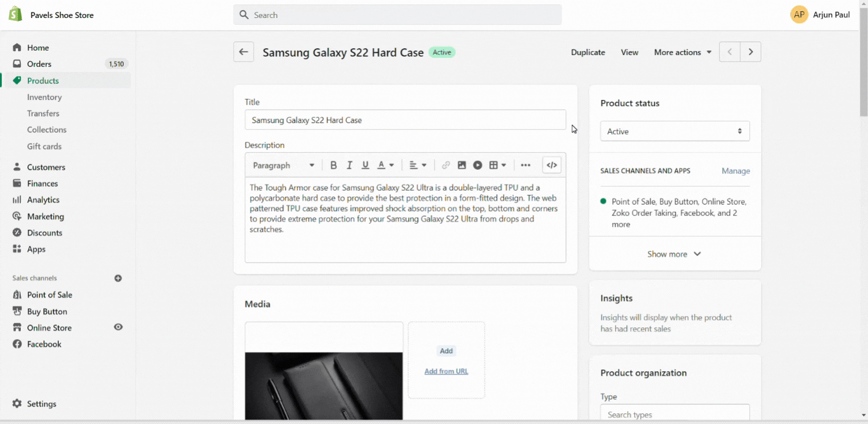Open Inventory under Products
Image resolution: width=868 pixels, height=424 pixels.
[44, 97]
